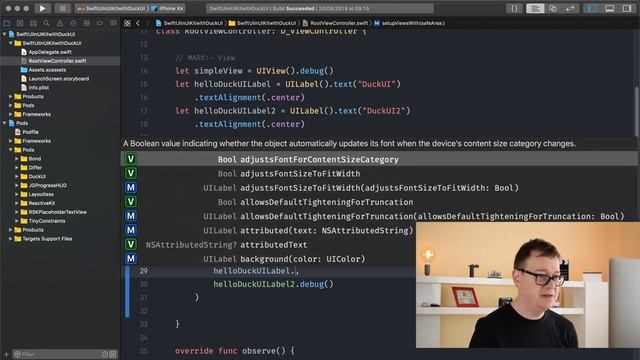Click the presenter webcam video overlay
640x360 pixels.
(528, 285)
